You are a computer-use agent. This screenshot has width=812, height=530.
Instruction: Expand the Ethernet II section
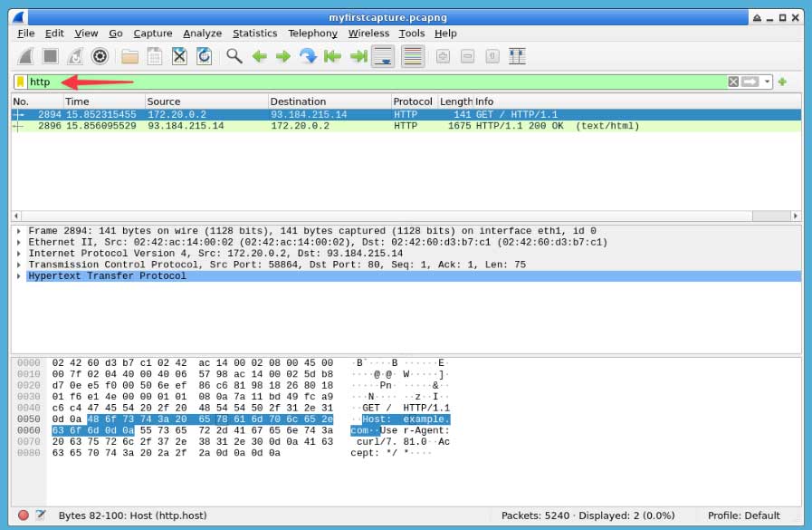(x=19, y=243)
